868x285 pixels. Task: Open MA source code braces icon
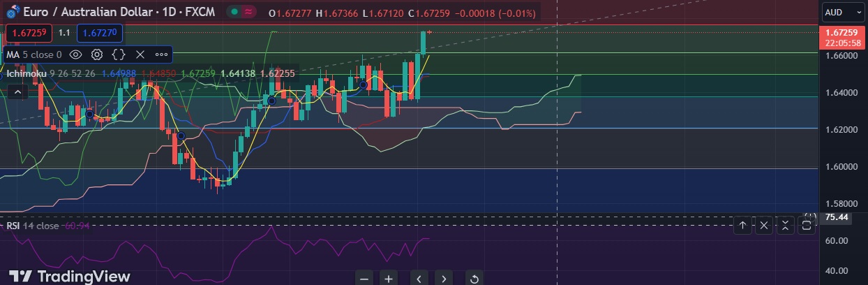click(119, 54)
